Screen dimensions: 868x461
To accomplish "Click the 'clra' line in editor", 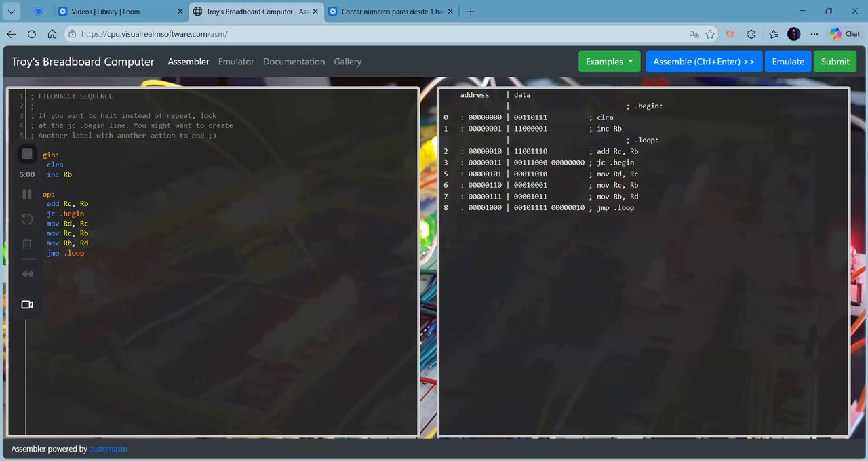I will (55, 165).
